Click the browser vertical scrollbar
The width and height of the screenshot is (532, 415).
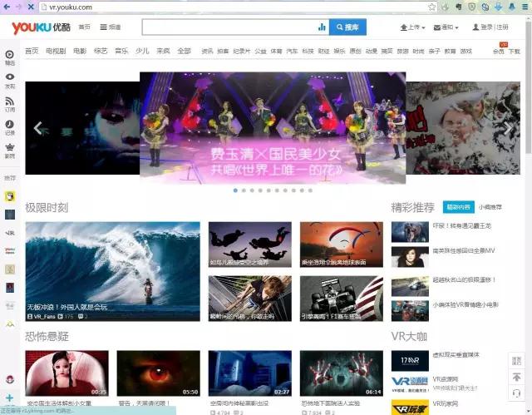click(x=529, y=88)
